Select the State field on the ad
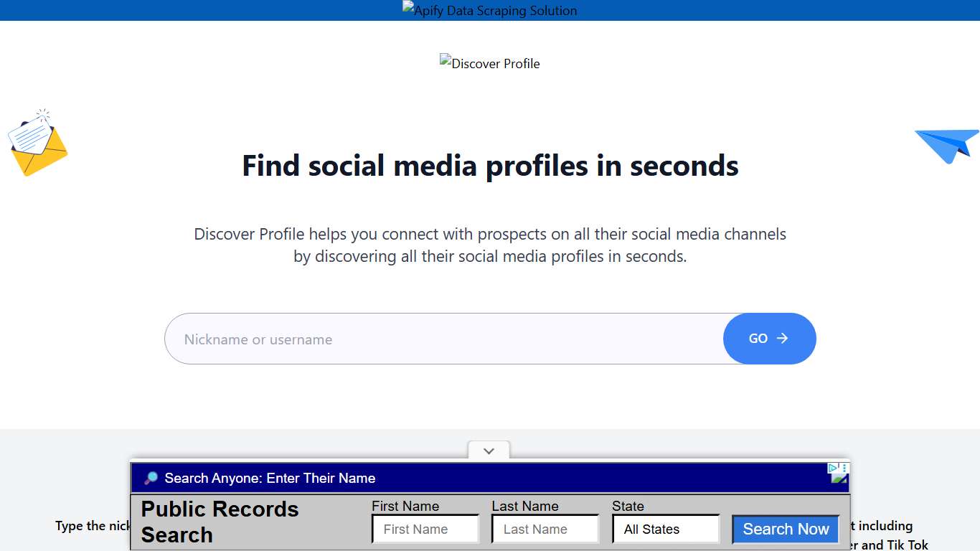980x551 pixels. point(665,529)
